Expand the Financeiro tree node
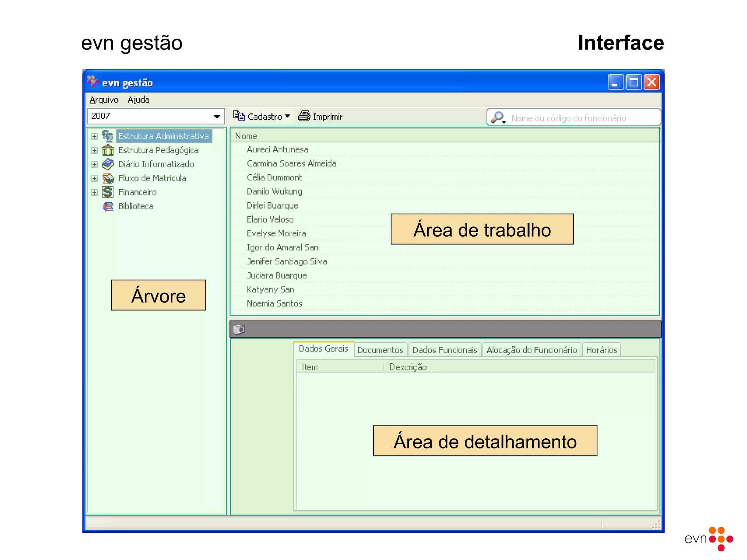The height and width of the screenshot is (560, 747). [94, 192]
